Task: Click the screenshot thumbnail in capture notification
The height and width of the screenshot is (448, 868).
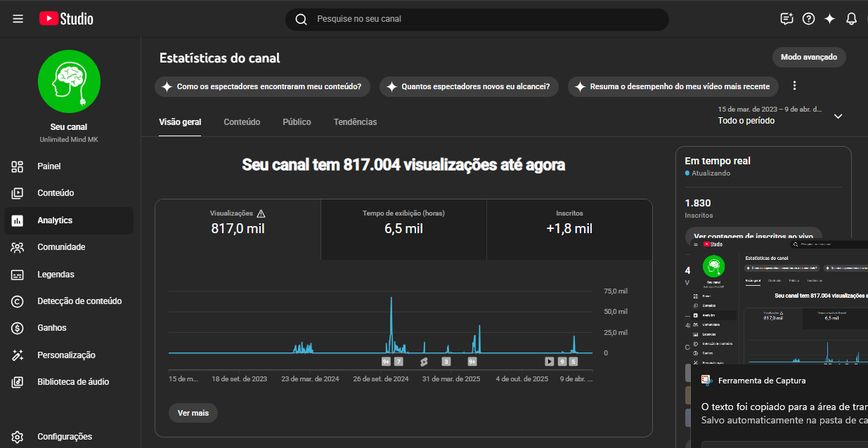Action: [779, 302]
